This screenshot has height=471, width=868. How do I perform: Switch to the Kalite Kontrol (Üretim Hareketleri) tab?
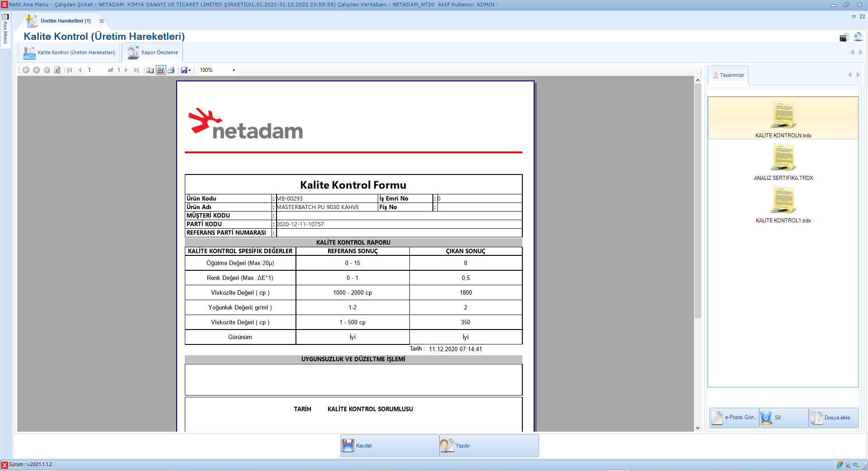click(70, 52)
